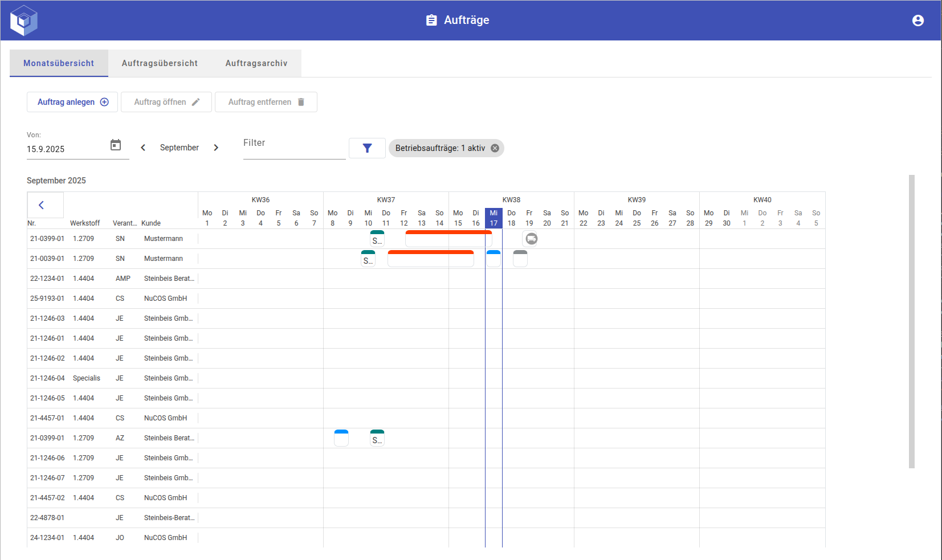Image resolution: width=942 pixels, height=560 pixels.
Task: Click the trash icon on Auftrag entfernen
Action: pos(301,101)
